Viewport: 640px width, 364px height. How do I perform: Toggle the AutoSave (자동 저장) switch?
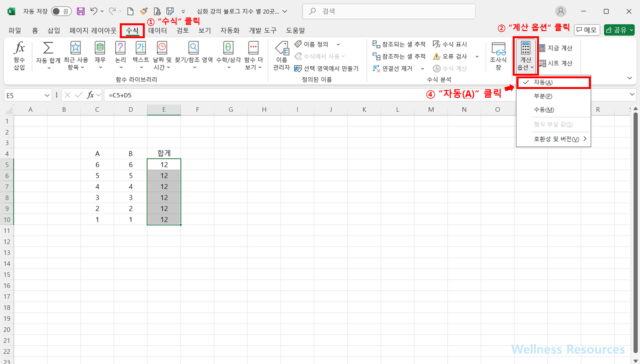point(61,11)
